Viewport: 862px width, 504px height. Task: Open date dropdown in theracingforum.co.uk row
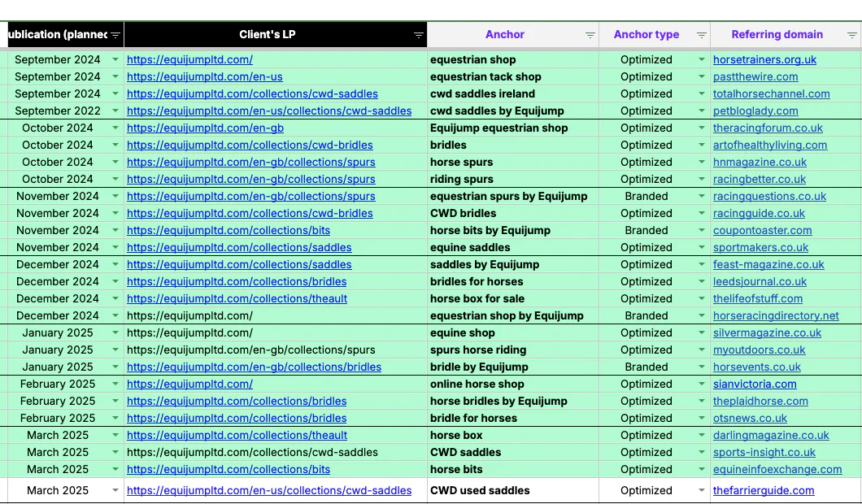(x=115, y=128)
